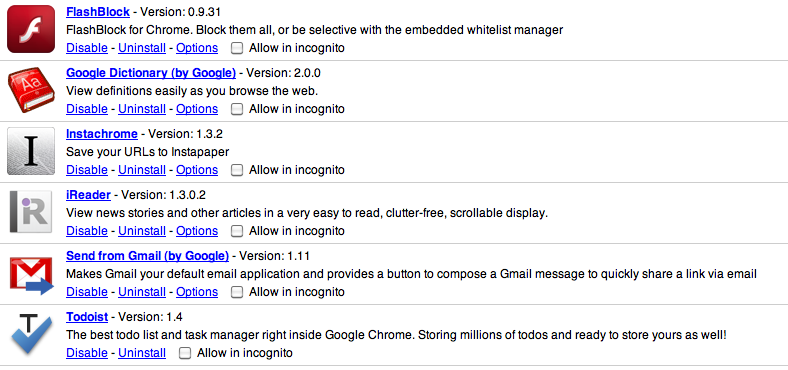
Task: Click the Todoist checkmark icon
Action: click(x=31, y=334)
